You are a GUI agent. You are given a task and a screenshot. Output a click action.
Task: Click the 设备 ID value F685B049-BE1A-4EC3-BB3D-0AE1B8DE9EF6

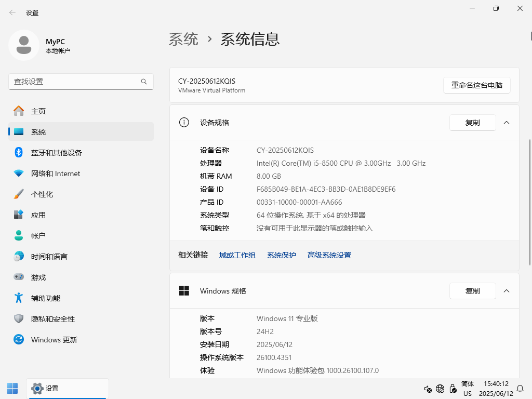tap(326, 189)
